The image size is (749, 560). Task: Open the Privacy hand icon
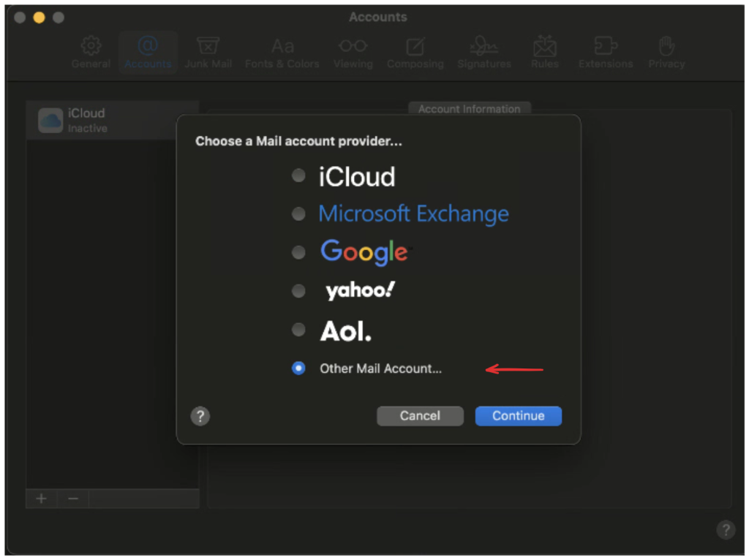(x=666, y=47)
